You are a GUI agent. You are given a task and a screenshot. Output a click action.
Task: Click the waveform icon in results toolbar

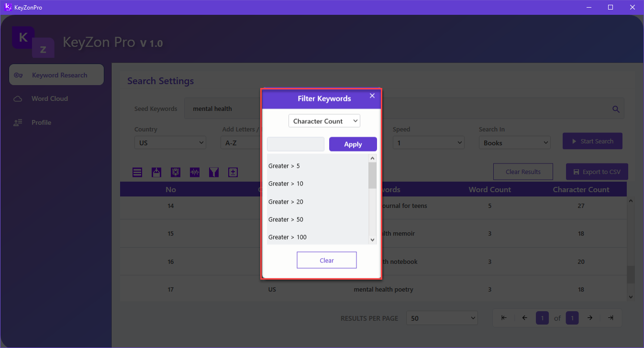[x=195, y=173]
